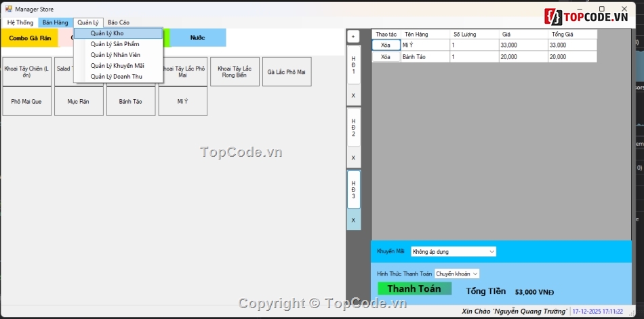
Task: Open the Hình Thức Thanh Toán dropdown
Action: tap(457, 274)
